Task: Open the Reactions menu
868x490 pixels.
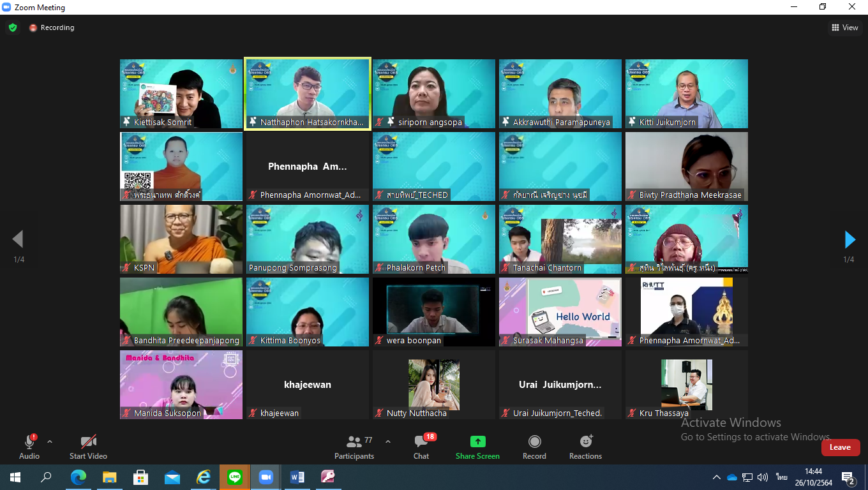Action: tap(585, 447)
